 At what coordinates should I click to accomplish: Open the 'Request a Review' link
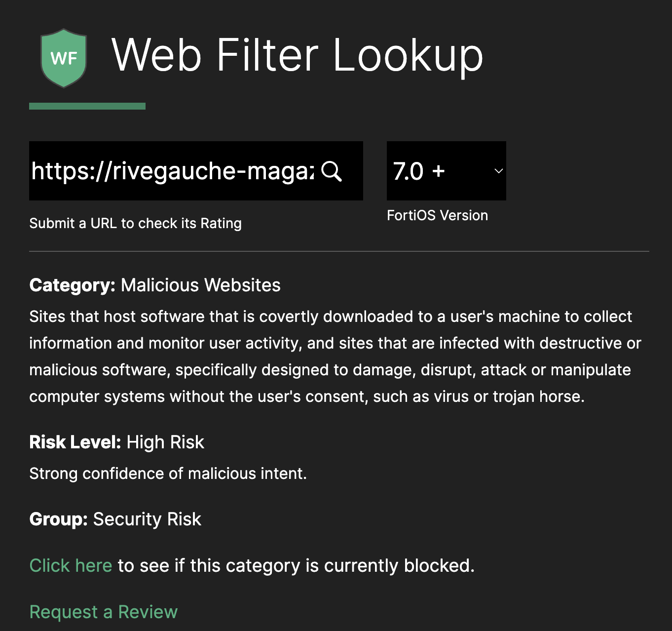tap(103, 612)
